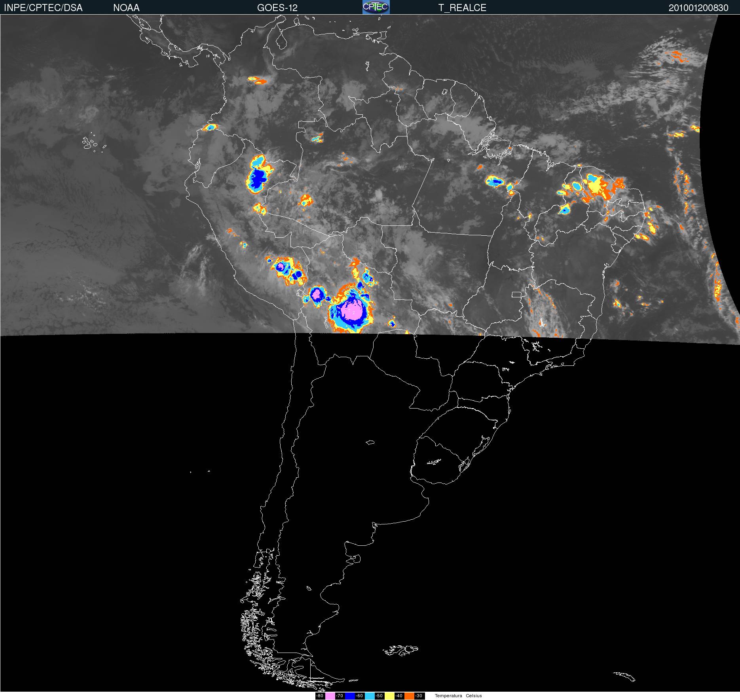Click the -80 legend value
Screen dimensions: 740x700
(x=320, y=696)
